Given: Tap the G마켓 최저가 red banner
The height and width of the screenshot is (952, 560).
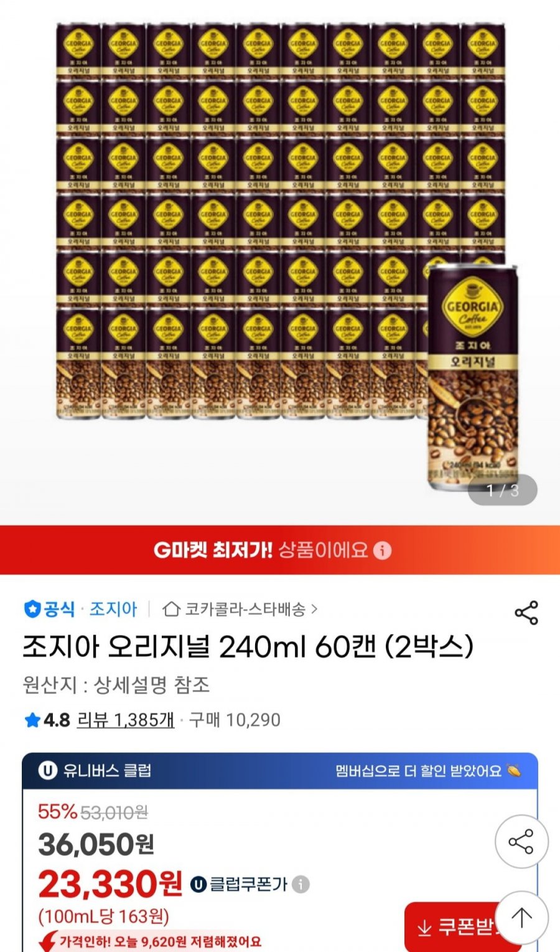Looking at the screenshot, I should pyautogui.click(x=280, y=550).
